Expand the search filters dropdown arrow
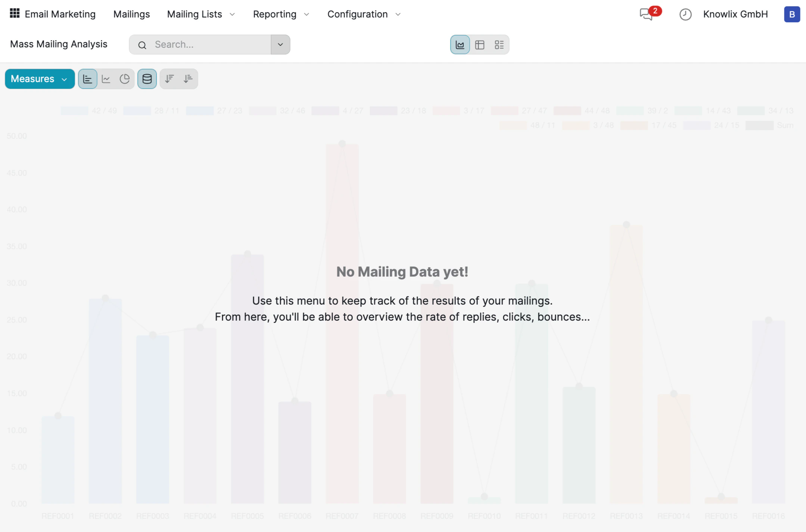 click(x=280, y=44)
